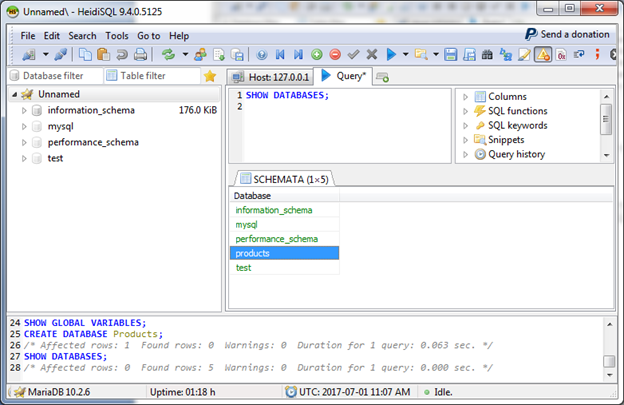Expand the information_schema tree node
624x405 pixels.
24,111
